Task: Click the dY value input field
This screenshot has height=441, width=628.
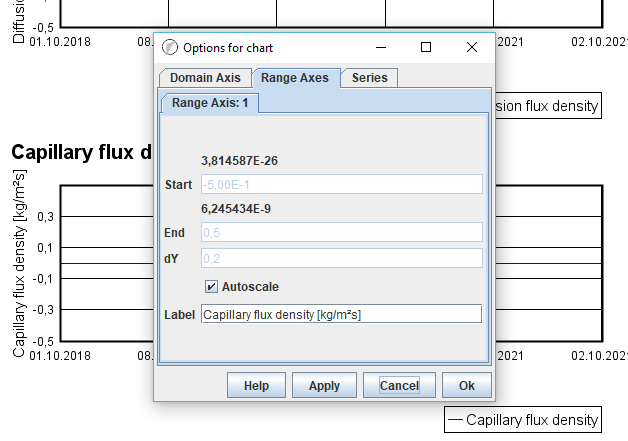Action: [x=341, y=258]
